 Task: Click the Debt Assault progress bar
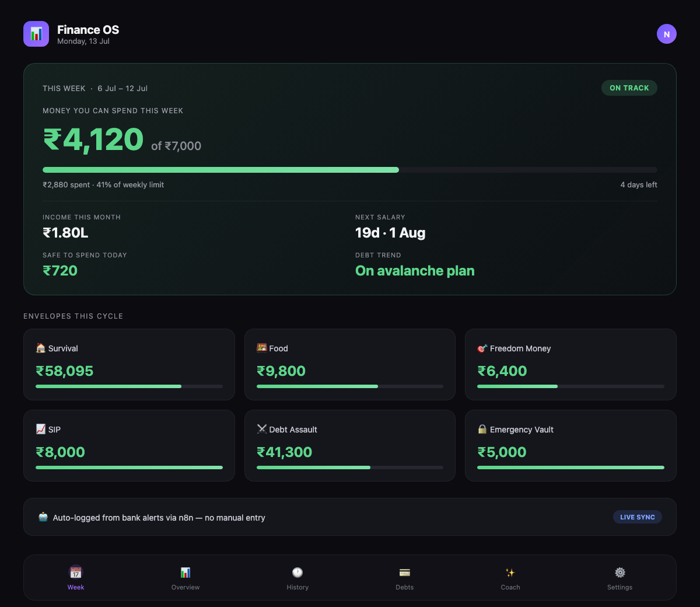(x=350, y=468)
